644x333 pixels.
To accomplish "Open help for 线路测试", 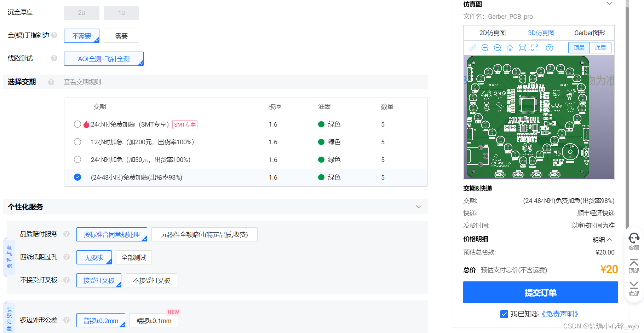I will [x=54, y=58].
